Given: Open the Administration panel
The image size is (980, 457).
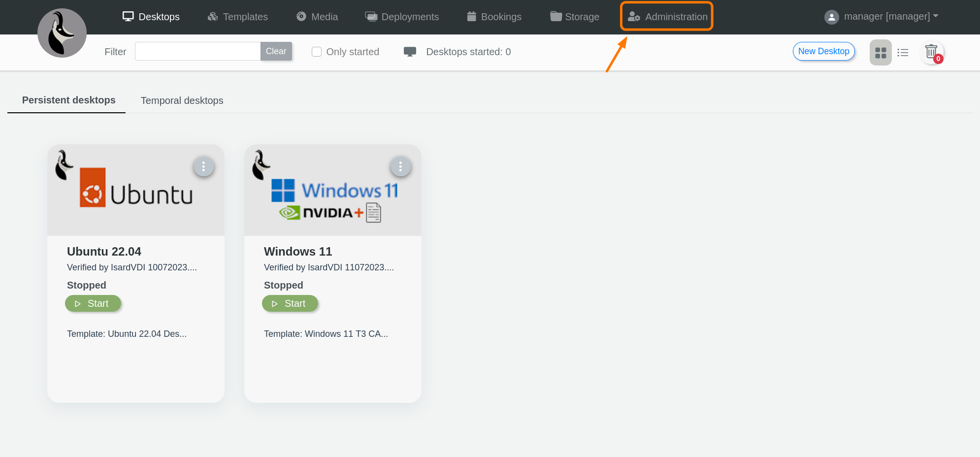Looking at the screenshot, I should 667,17.
